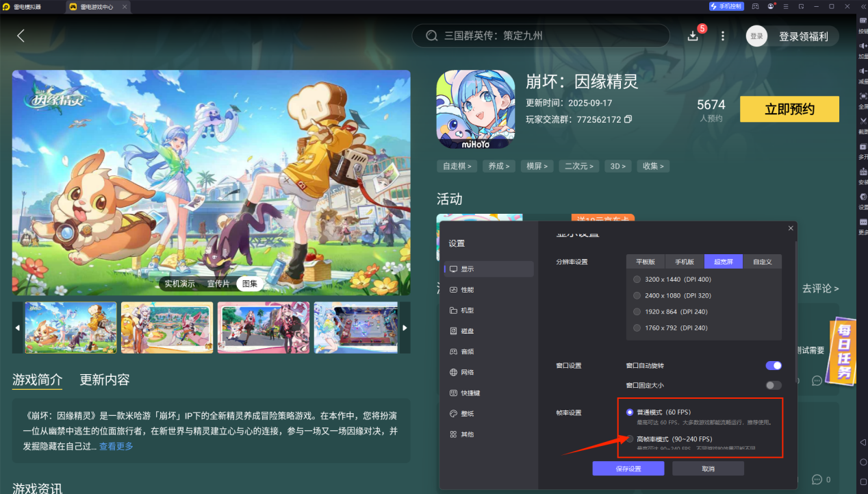
Task: Open downloads icon with the 5 badge
Action: [693, 36]
